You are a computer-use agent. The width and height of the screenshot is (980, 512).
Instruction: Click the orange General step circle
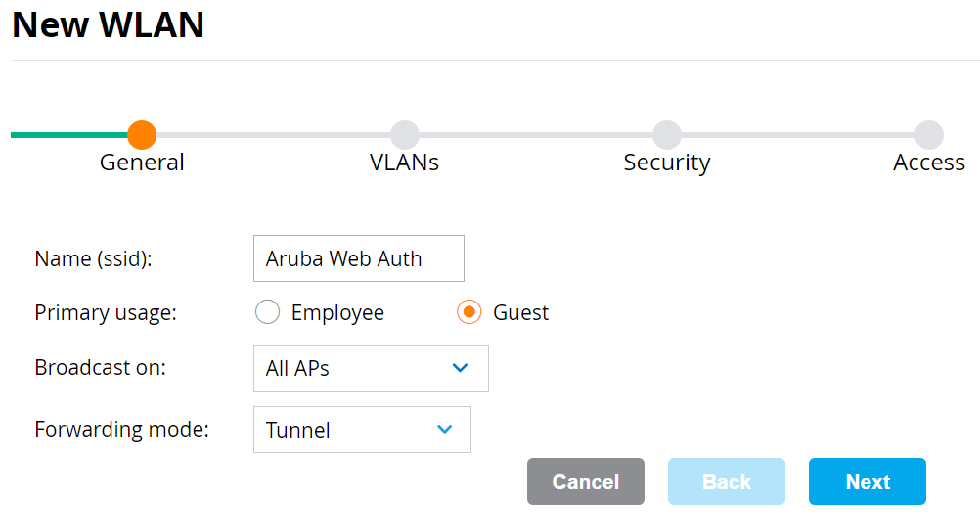coord(142,135)
